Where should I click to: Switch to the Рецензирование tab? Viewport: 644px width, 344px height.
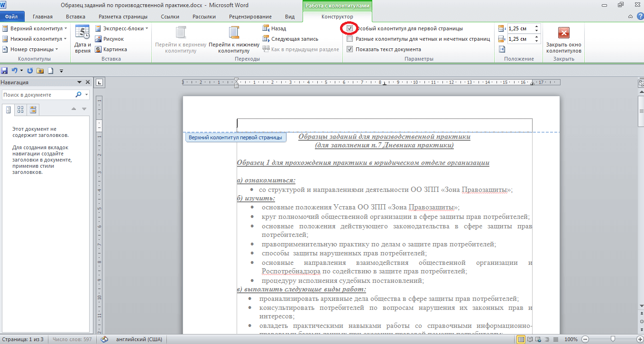tap(250, 17)
